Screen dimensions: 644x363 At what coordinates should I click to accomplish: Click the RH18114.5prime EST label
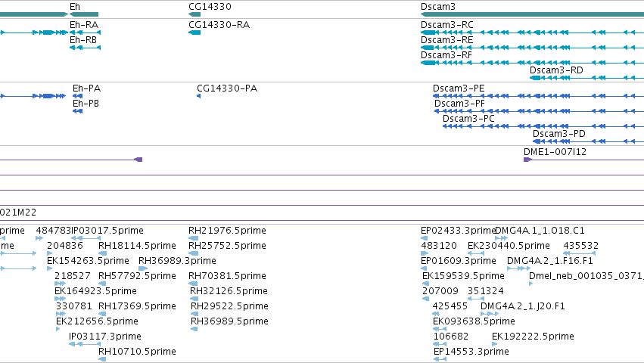[x=137, y=246]
